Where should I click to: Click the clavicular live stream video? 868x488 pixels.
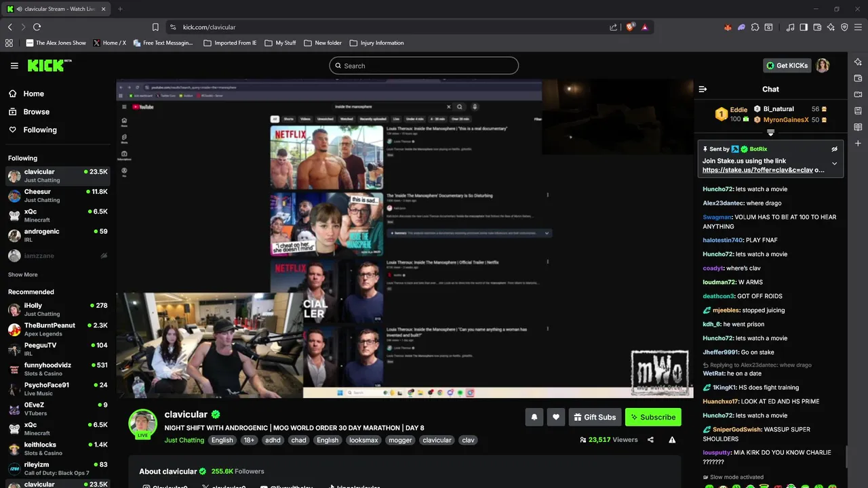(x=405, y=239)
